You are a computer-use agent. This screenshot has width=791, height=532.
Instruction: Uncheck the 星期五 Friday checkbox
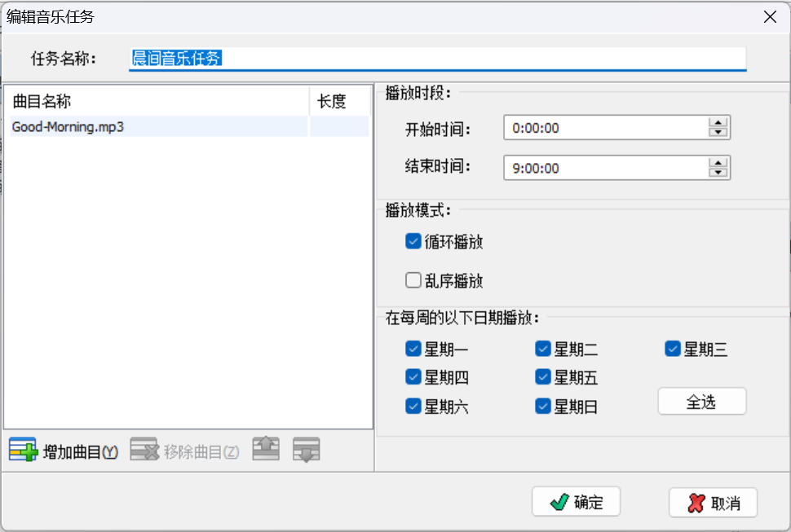pos(543,376)
